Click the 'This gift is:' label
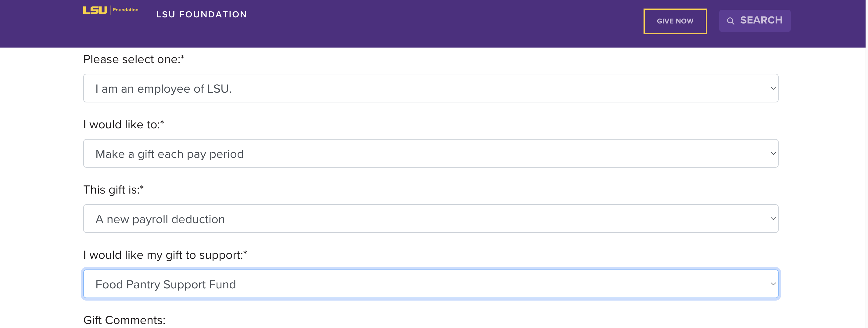This screenshot has height=328, width=868. [113, 190]
